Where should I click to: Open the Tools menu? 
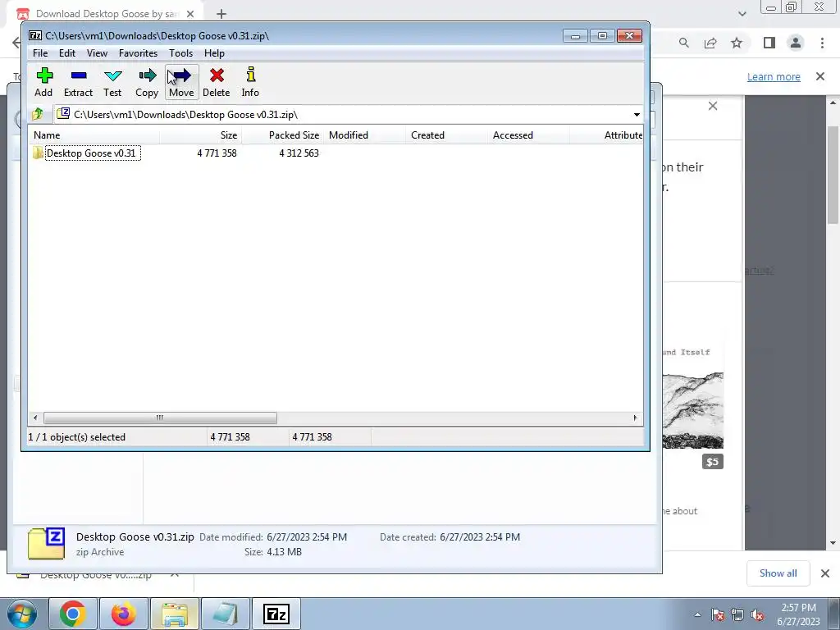180,53
